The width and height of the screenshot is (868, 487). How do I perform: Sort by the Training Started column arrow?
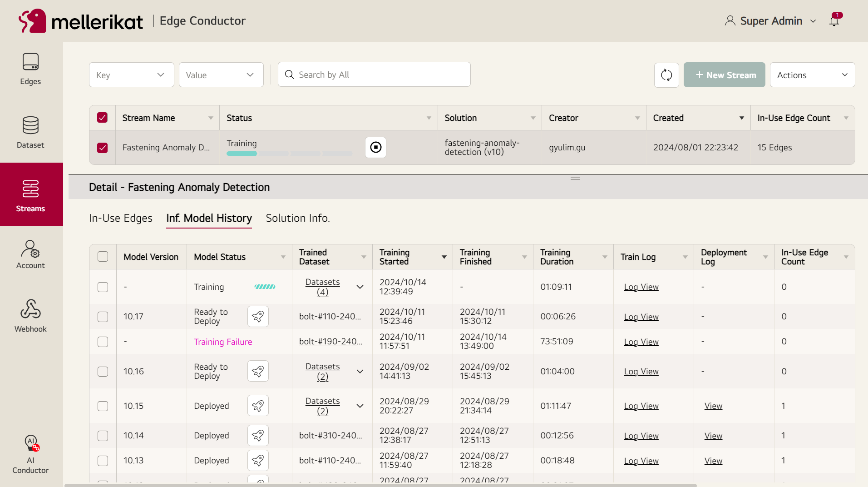tap(444, 257)
